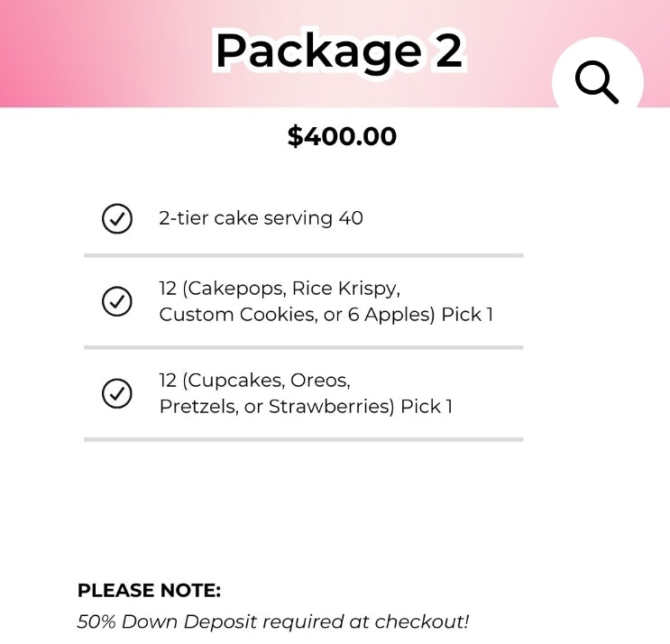This screenshot has width=670, height=644.
Task: Click the divider under the 2-tier cake row
Action: click(x=303, y=255)
